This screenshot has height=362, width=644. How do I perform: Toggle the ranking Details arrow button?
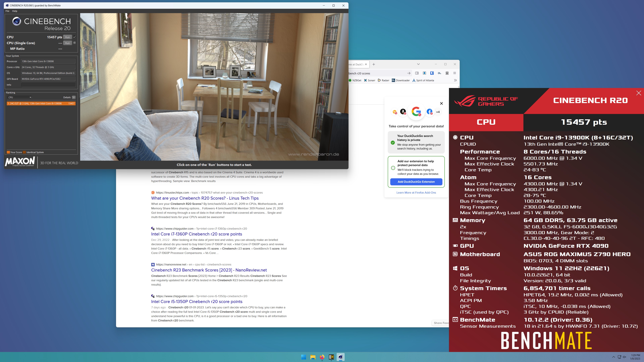[74, 97]
